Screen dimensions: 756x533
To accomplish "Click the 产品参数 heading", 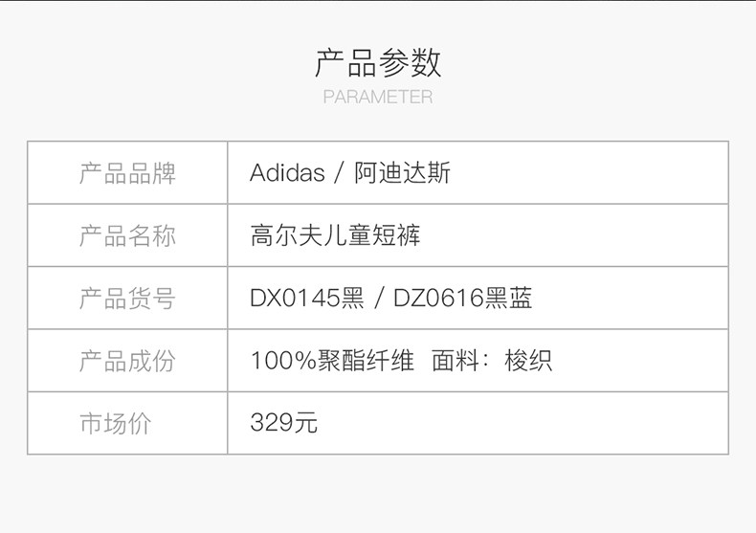I will pyautogui.click(x=378, y=62).
